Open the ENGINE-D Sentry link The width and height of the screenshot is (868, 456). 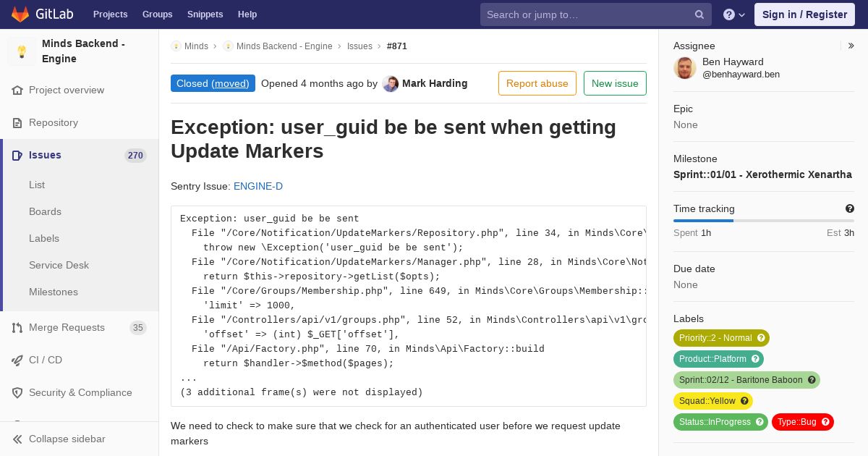pyautogui.click(x=258, y=186)
